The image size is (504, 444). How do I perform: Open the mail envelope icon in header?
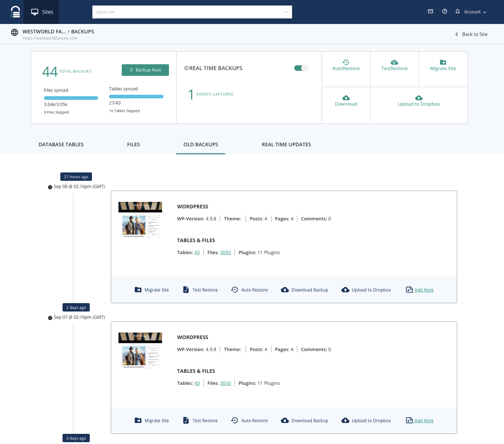click(431, 11)
